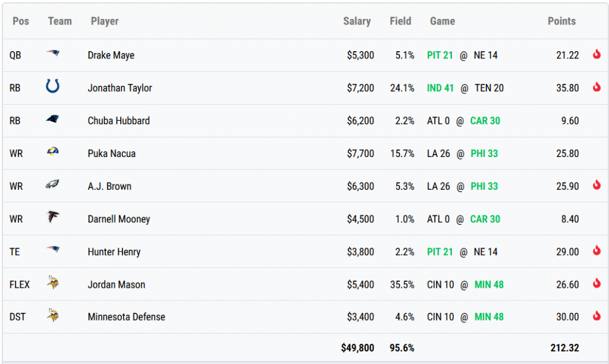Click the IND 41 @ TEN 20 game score
The image size is (609, 364).
(465, 88)
